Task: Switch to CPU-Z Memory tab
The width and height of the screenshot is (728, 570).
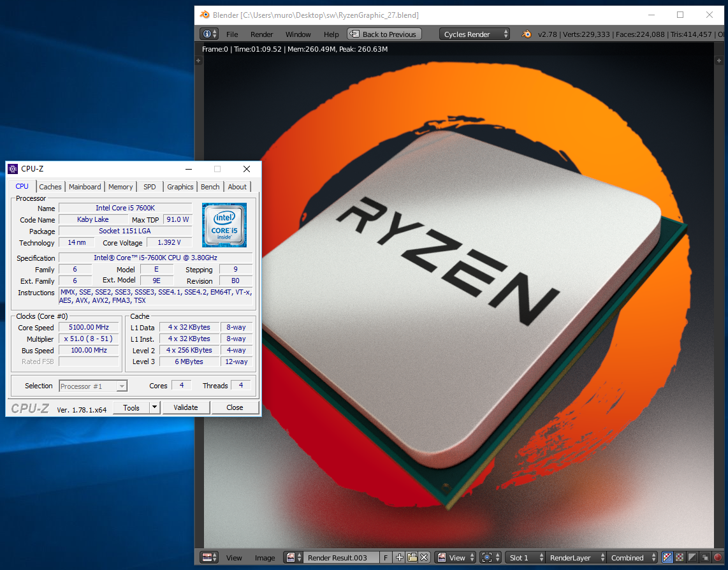Action: point(120,187)
